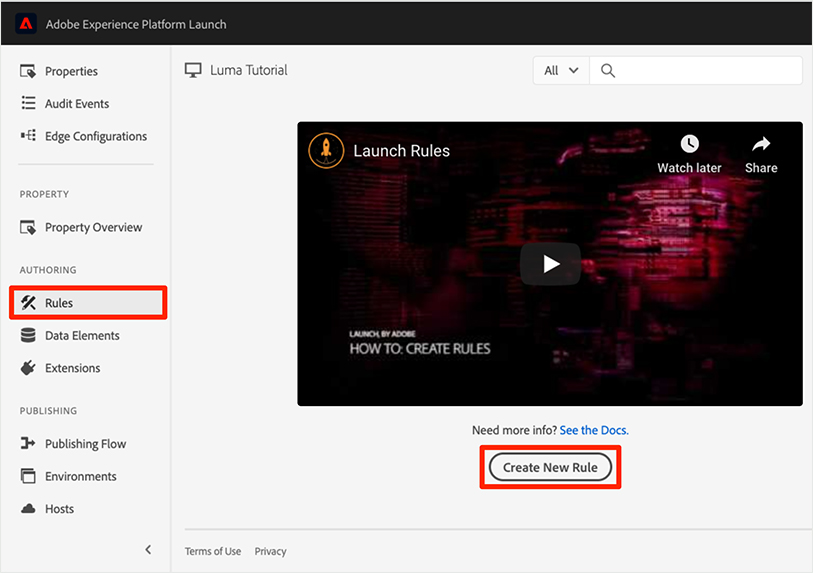Click the Adobe logo in header
This screenshot has width=813, height=573.
click(x=26, y=24)
